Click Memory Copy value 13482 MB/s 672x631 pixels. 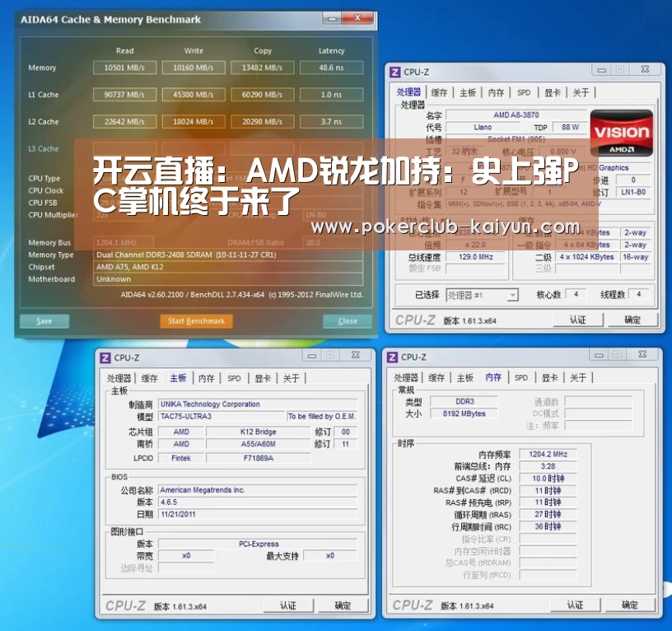coord(262,68)
